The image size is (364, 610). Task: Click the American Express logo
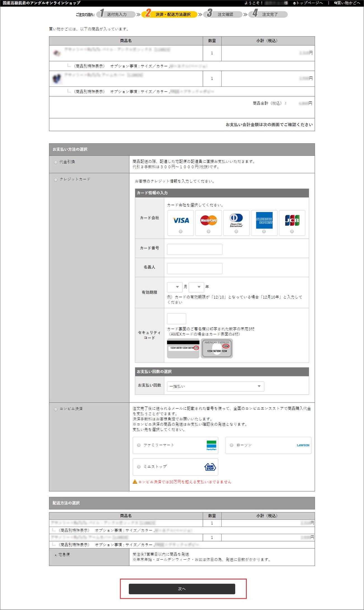264,220
